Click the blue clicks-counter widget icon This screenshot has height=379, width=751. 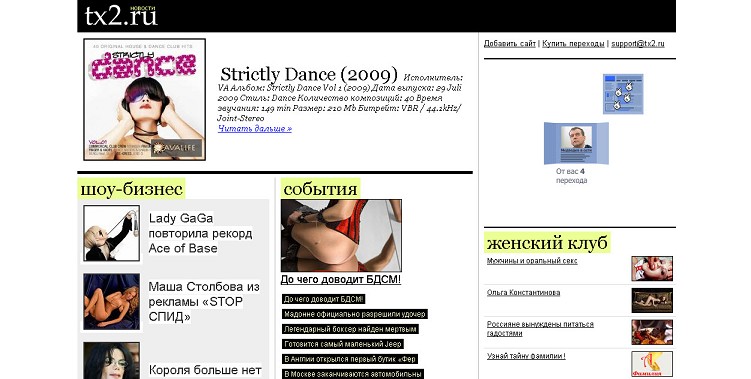[623, 94]
